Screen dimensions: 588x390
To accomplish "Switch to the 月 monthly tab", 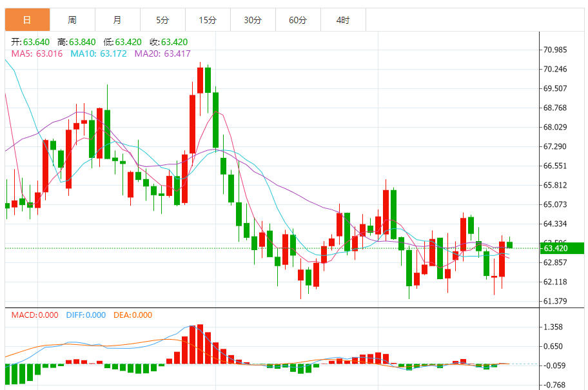I will (x=117, y=20).
